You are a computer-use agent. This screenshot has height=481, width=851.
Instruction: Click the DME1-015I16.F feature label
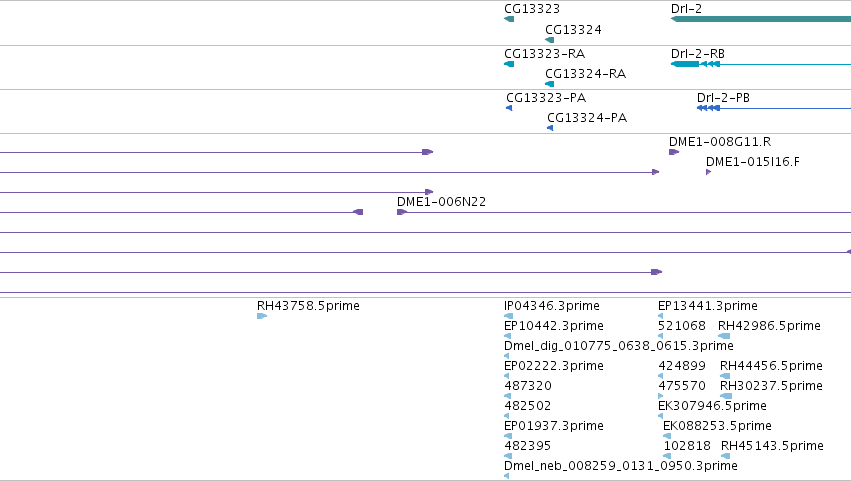tap(752, 162)
